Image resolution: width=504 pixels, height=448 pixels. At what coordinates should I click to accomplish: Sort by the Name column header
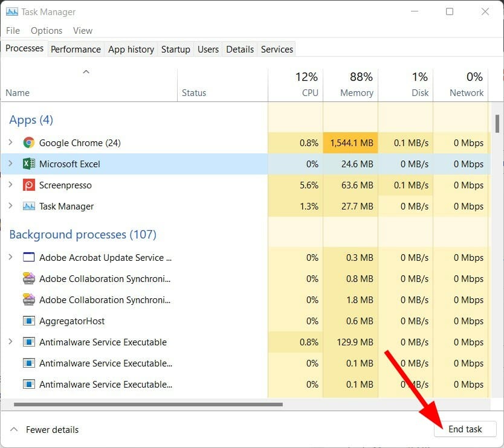(x=89, y=85)
